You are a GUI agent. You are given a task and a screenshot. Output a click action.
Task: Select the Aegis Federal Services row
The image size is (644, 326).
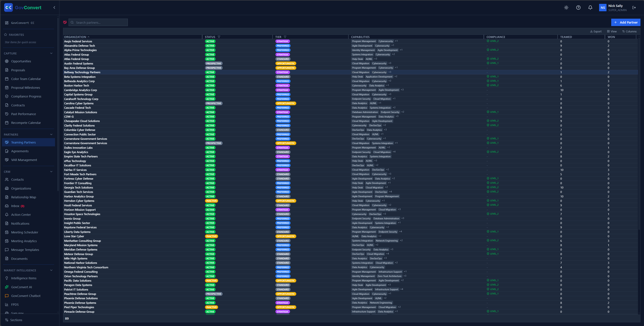click(x=350, y=42)
